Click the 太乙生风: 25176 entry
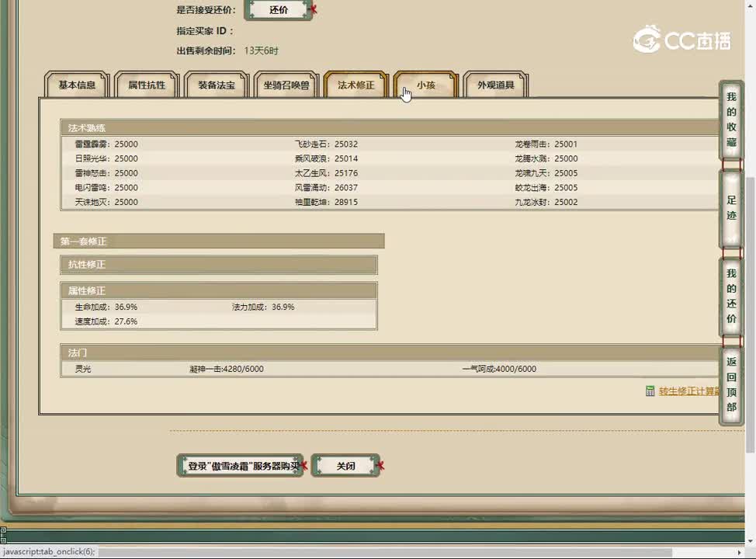Image resolution: width=756 pixels, height=559 pixels. (327, 173)
